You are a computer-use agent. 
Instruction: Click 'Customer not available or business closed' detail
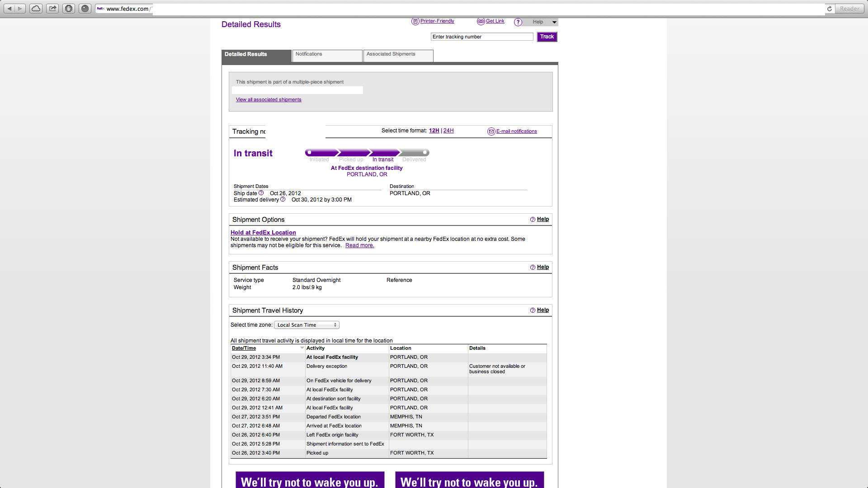click(x=497, y=369)
